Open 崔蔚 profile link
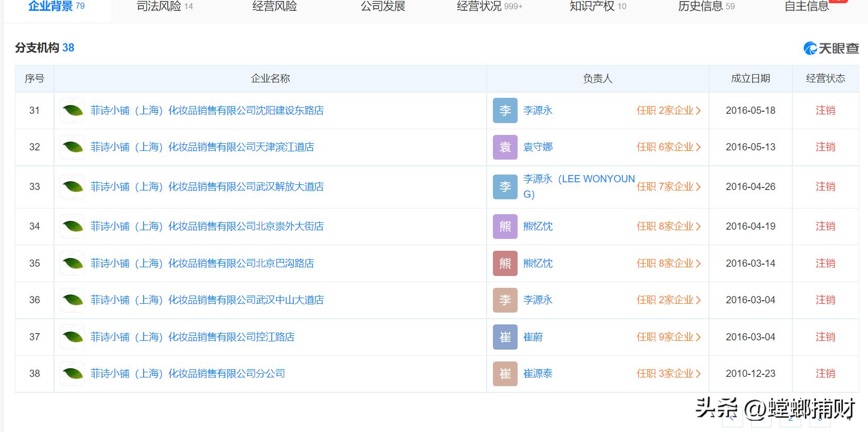 pyautogui.click(x=533, y=337)
